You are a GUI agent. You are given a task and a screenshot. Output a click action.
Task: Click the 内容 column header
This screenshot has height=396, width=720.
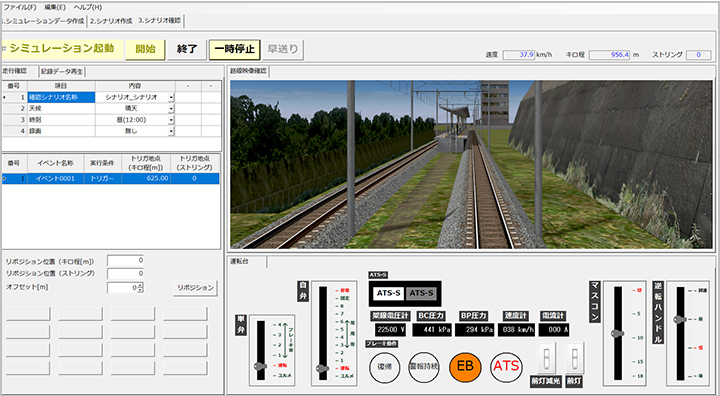pos(135,86)
